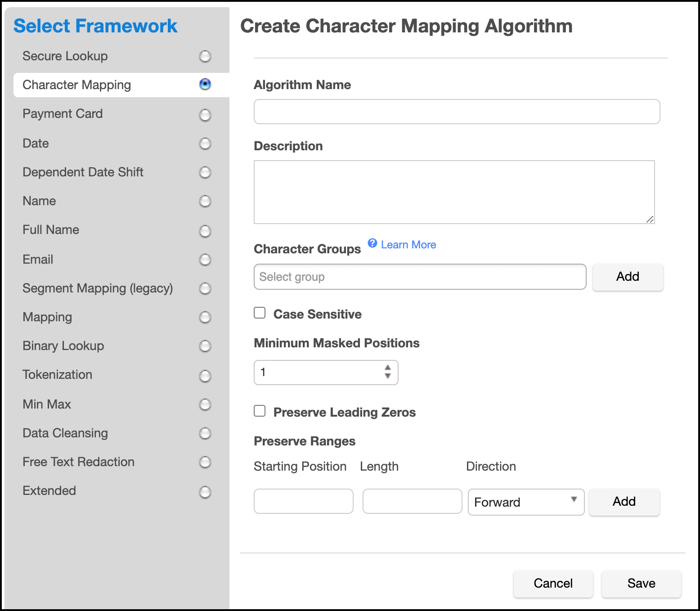Select the Tokenization radio button
The height and width of the screenshot is (611, 700).
pyautogui.click(x=205, y=376)
